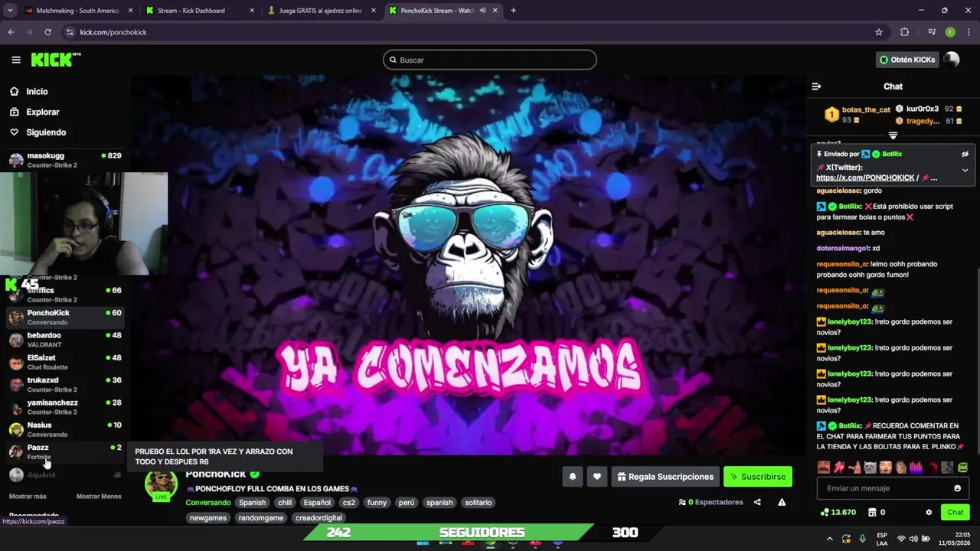
Task: Select the funny tag
Action: [377, 503]
